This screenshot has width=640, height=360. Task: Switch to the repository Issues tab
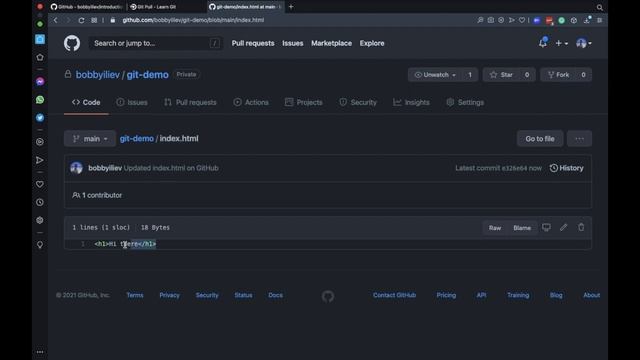132,102
